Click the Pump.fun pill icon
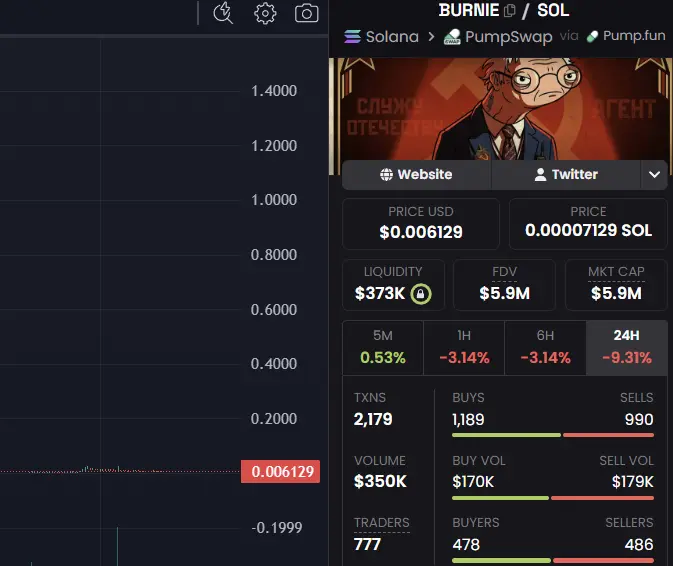 click(592, 36)
